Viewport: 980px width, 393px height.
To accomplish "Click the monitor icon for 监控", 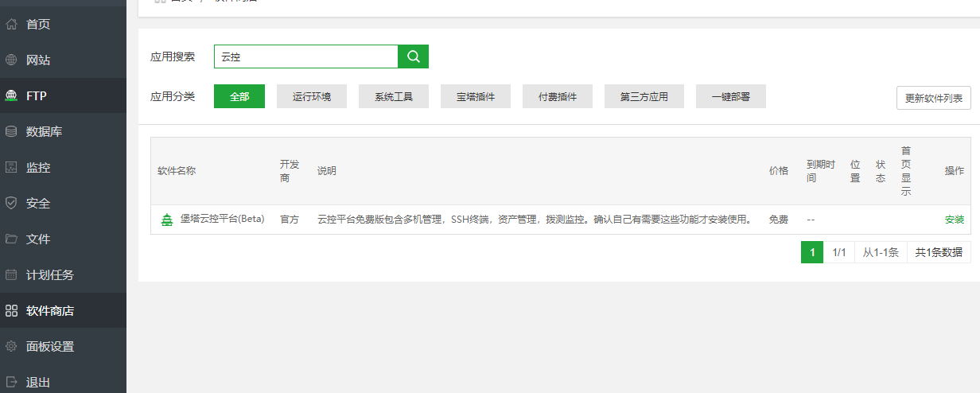I will (x=11, y=167).
